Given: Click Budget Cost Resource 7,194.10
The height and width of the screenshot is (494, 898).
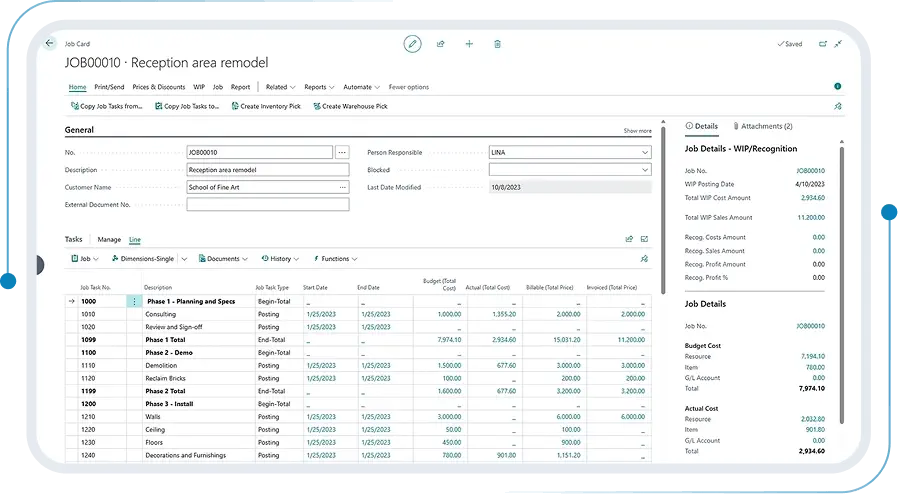Looking at the screenshot, I should [813, 356].
